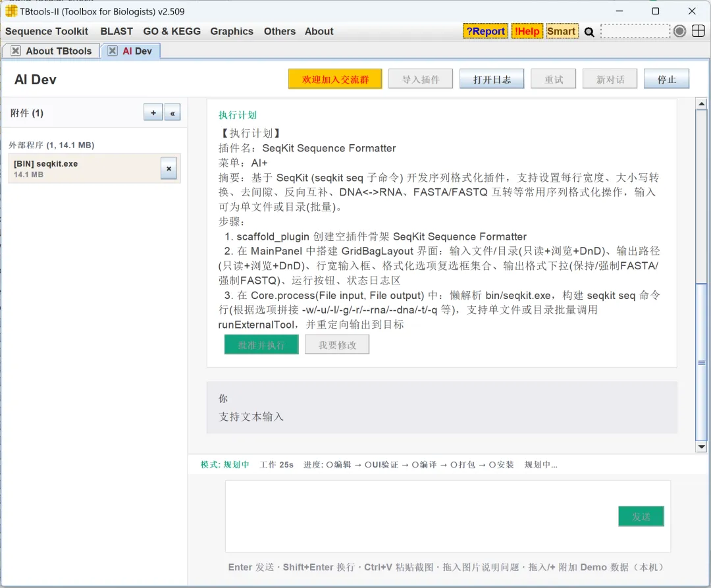Screen dimensions: 711x588
Task: Remove seqkit.exe attachment with × button
Action: 169,169
